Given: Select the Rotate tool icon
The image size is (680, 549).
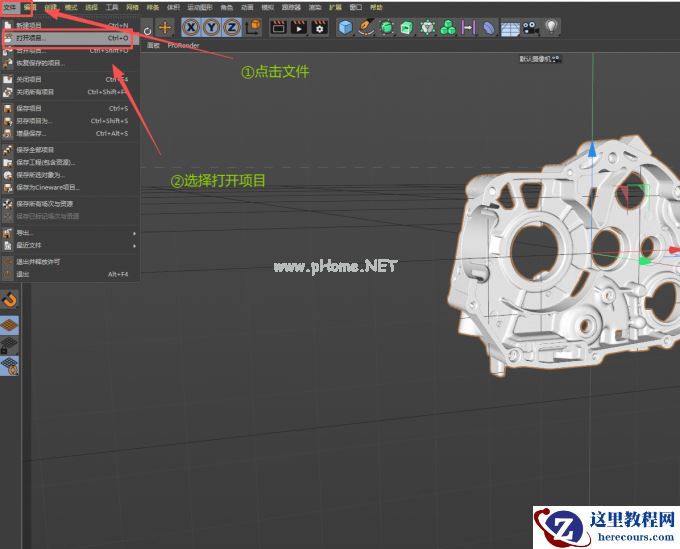Looking at the screenshot, I should click(147, 30).
